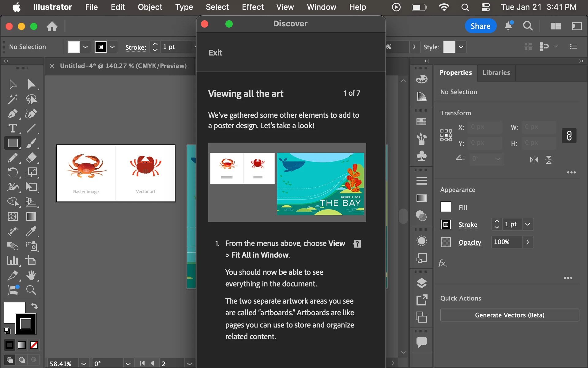Screen dimensions: 588x368
Task: Expand the Style dropdown in the control bar
Action: tap(461, 47)
